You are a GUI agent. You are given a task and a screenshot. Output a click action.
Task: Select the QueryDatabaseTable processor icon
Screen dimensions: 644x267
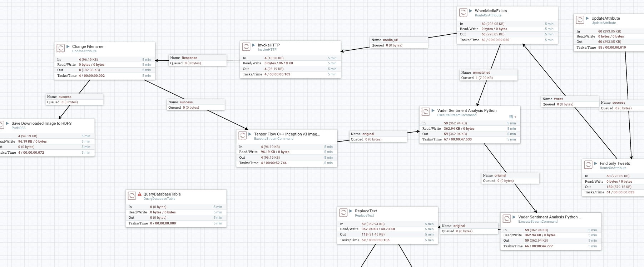pos(132,196)
